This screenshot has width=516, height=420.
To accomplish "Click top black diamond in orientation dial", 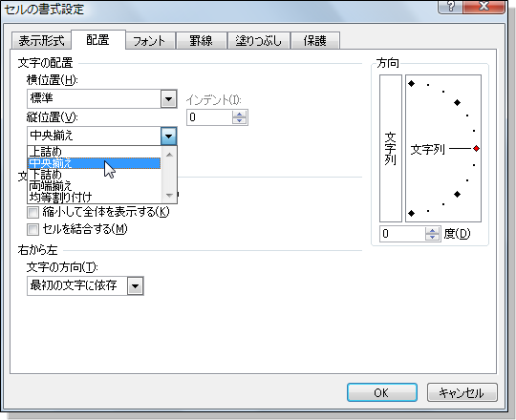I will coord(411,83).
